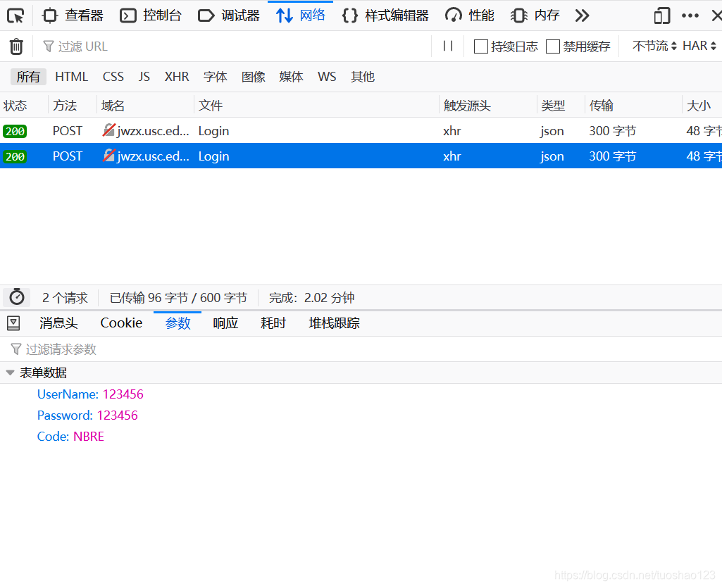Viewport: 722px width, 588px height.
Task: Click the 200 status badge in first row
Action: pos(15,131)
